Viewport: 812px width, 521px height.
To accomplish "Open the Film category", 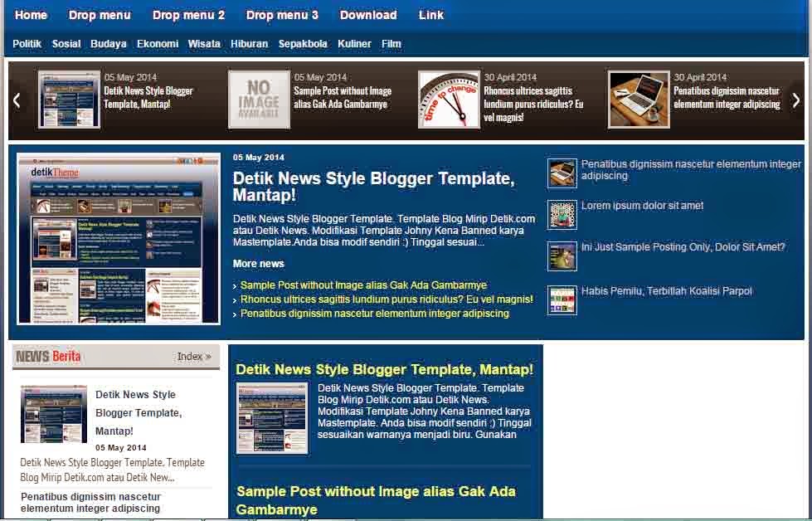I will [391, 44].
